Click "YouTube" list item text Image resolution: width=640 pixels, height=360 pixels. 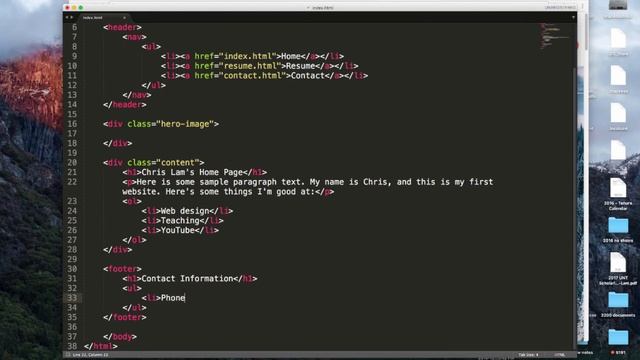178,230
